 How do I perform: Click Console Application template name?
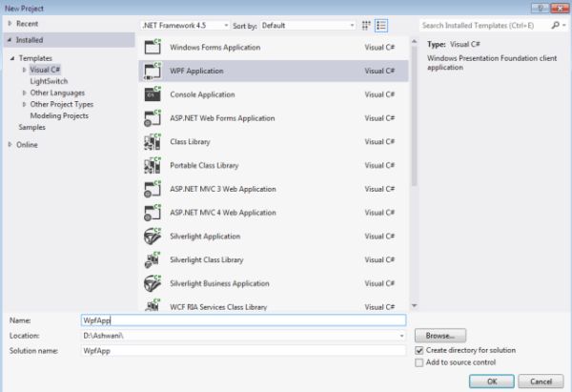coord(202,94)
